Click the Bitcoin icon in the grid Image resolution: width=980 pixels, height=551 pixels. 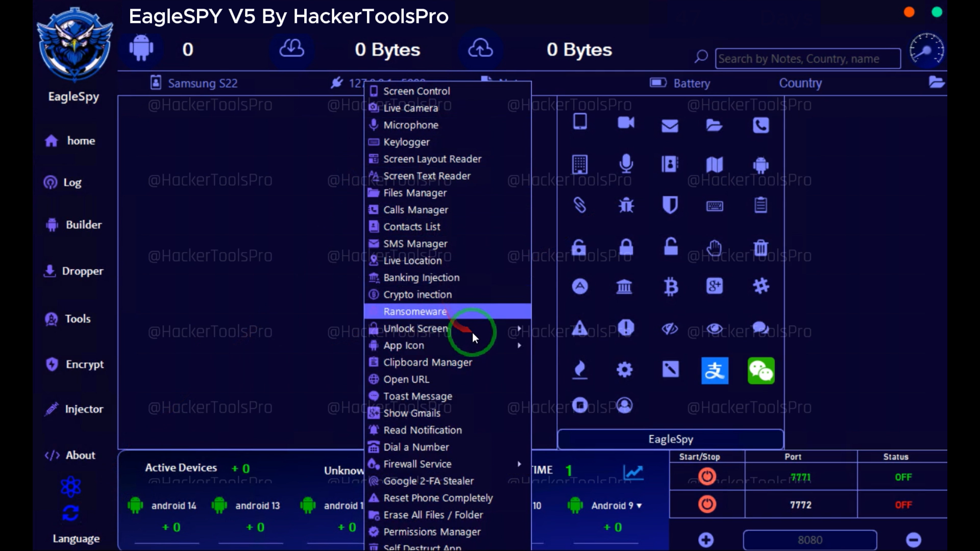click(x=671, y=287)
